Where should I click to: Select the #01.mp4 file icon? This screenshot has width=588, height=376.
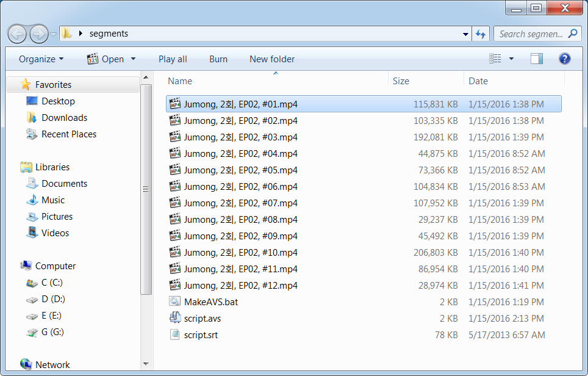[x=175, y=104]
